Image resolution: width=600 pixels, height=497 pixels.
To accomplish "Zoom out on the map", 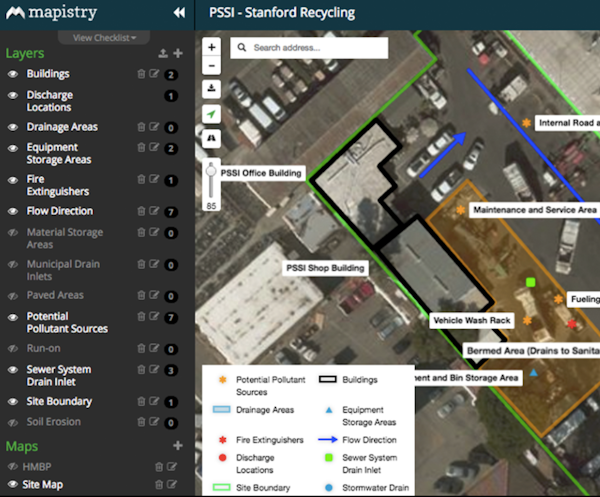I will 212,66.
